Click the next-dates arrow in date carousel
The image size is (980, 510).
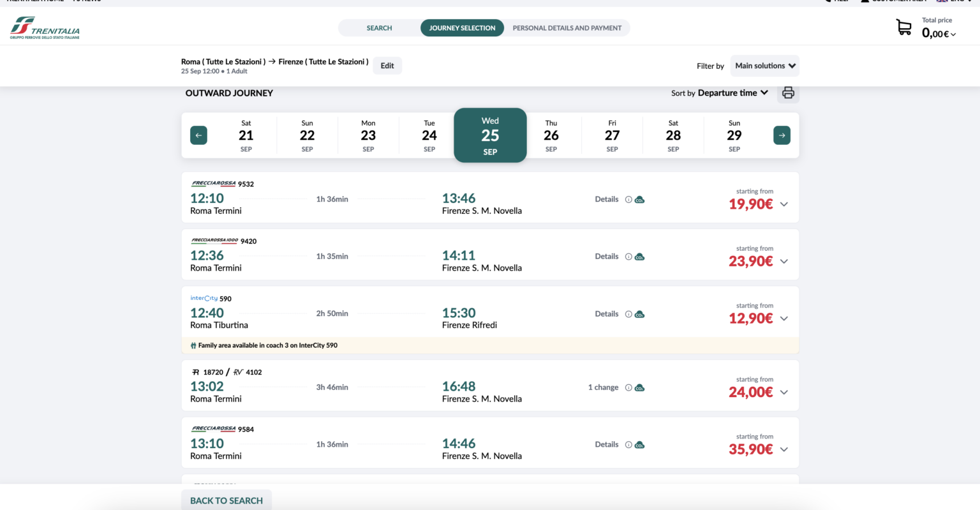click(782, 135)
